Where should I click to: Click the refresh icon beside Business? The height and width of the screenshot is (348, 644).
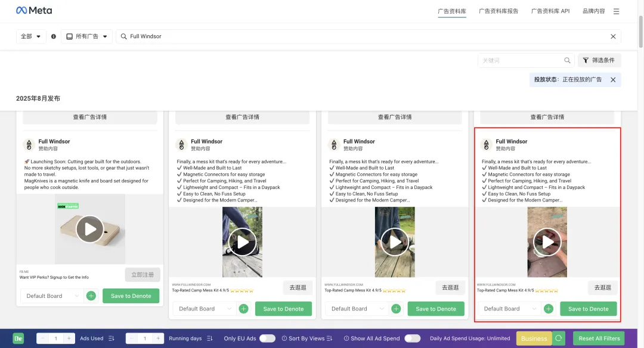pyautogui.click(x=559, y=338)
